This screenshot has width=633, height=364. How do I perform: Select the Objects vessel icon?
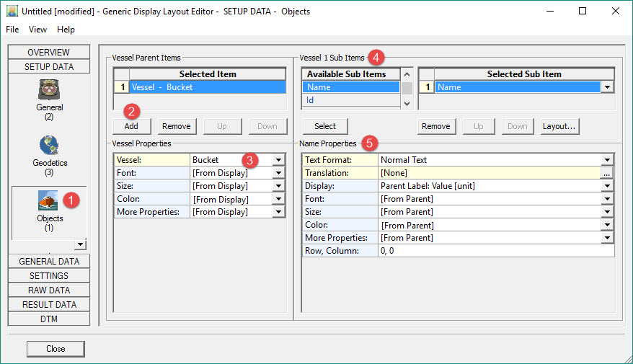tap(48, 200)
